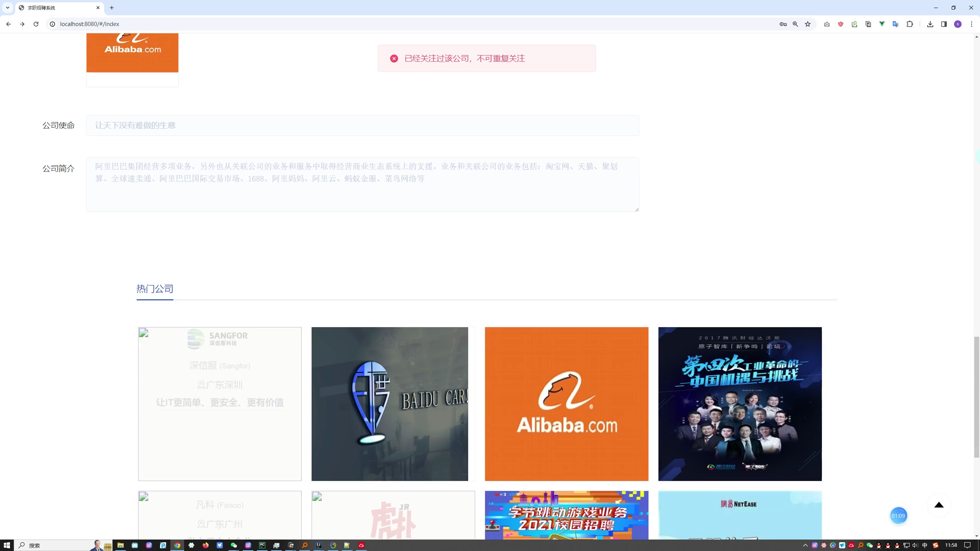Image resolution: width=980 pixels, height=551 pixels.
Task: Open a new browser tab
Action: click(112, 8)
